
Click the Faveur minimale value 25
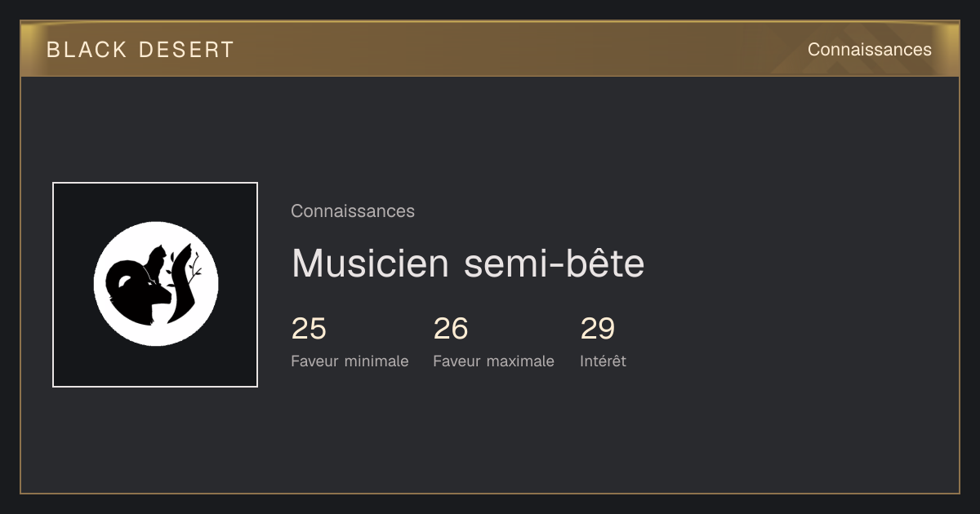309,329
